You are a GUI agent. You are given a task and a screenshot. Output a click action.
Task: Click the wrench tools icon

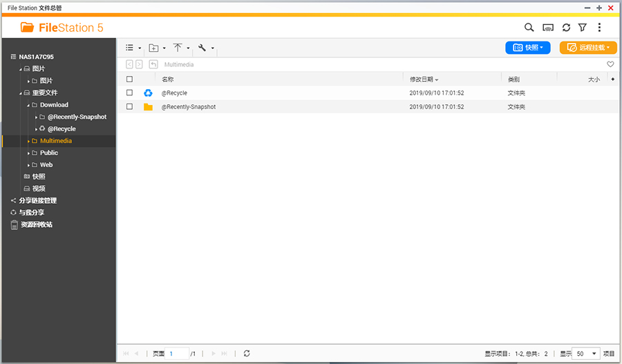click(x=202, y=48)
